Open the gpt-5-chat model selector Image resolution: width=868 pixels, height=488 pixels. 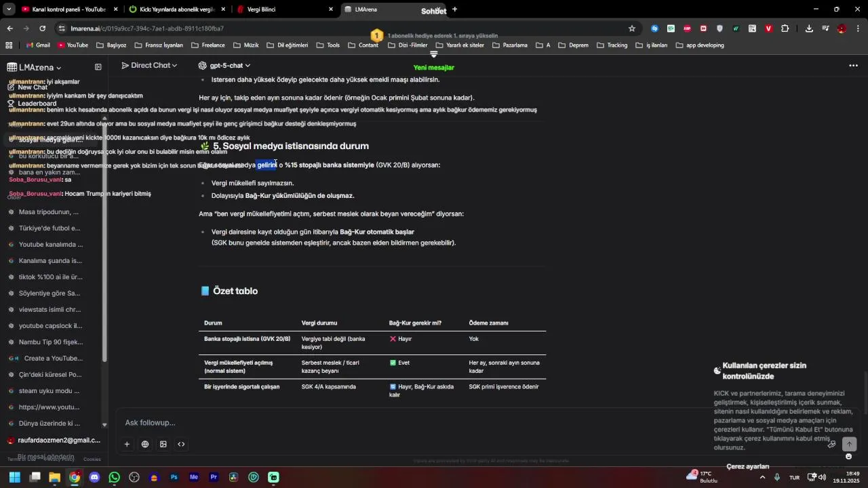point(224,65)
